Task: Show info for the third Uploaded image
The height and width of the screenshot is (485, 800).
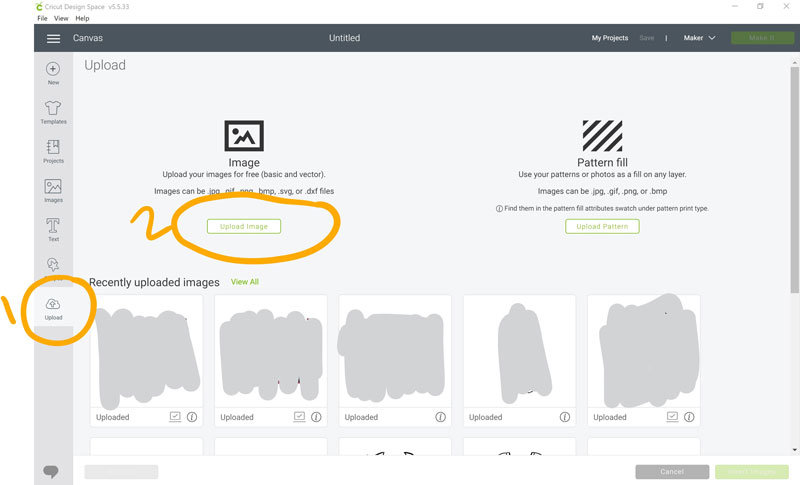Action: point(440,417)
